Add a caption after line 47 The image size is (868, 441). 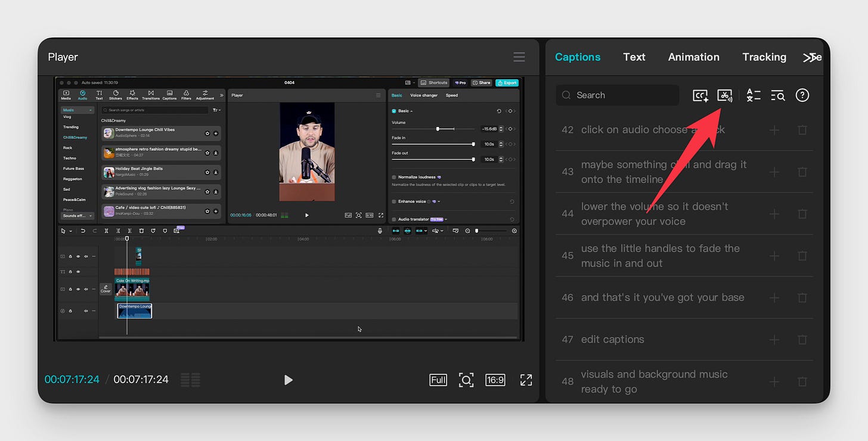pyautogui.click(x=774, y=340)
